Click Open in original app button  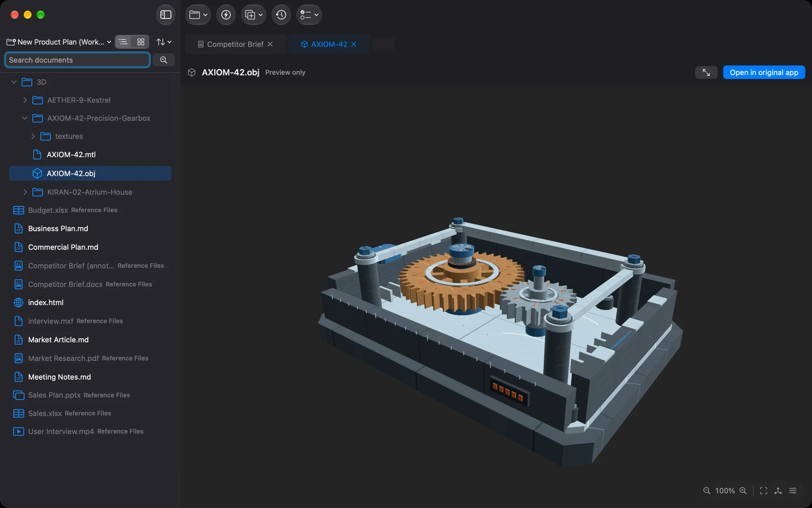point(764,73)
